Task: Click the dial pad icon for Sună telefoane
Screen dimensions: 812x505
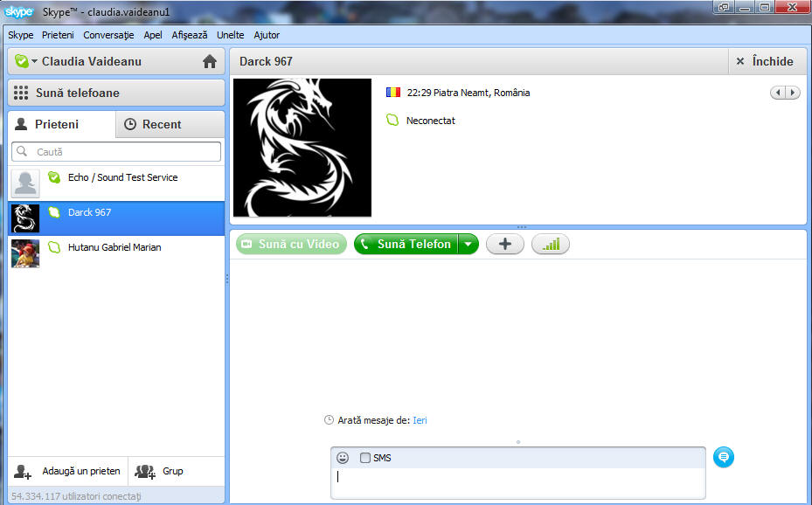Action: [x=21, y=93]
